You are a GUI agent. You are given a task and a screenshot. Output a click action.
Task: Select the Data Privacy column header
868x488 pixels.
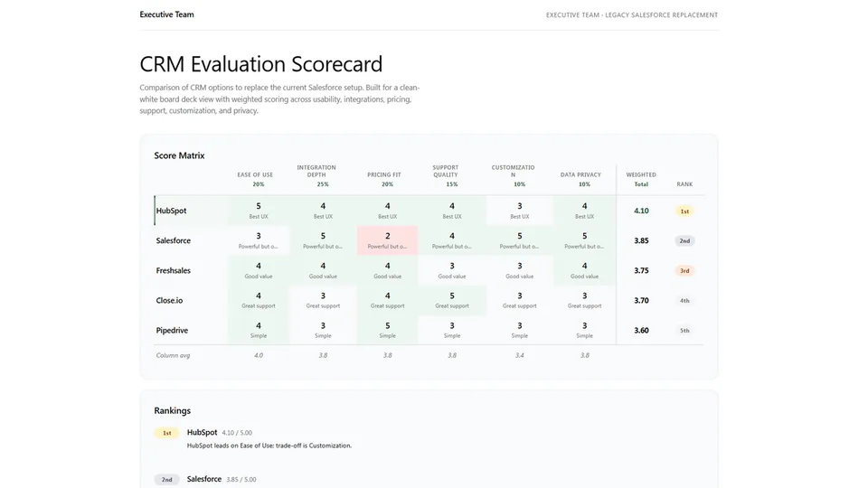click(580, 174)
